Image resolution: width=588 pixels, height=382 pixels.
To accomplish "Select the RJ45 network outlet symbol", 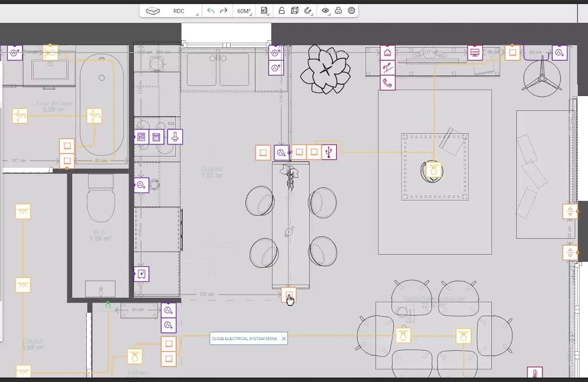I will (387, 53).
